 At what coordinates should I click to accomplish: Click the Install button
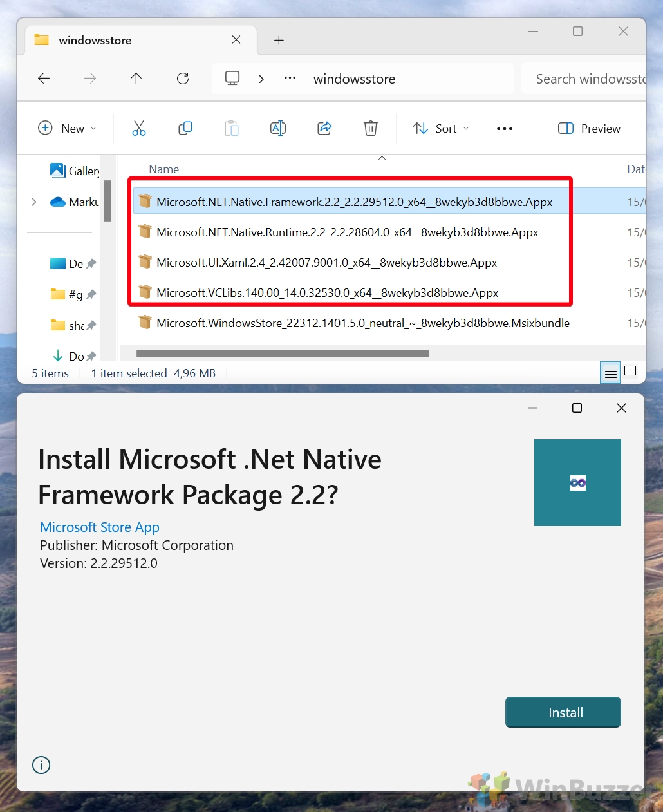[563, 712]
